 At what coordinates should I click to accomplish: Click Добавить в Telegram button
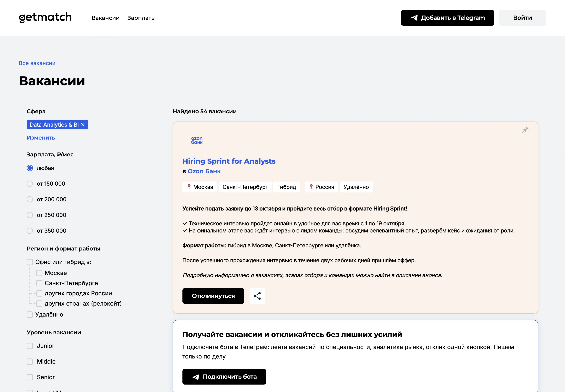[447, 18]
